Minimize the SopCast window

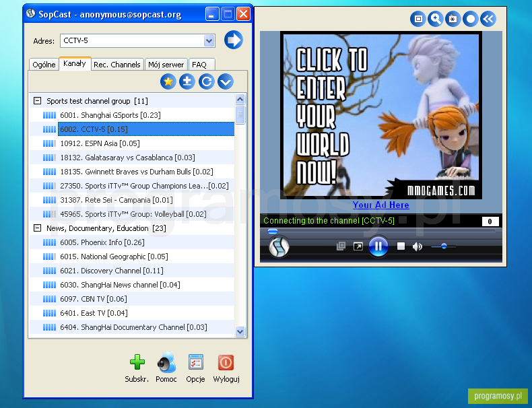point(212,14)
